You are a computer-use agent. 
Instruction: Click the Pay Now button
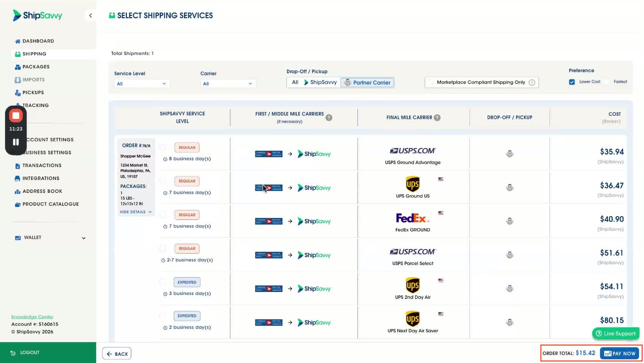tap(619, 354)
